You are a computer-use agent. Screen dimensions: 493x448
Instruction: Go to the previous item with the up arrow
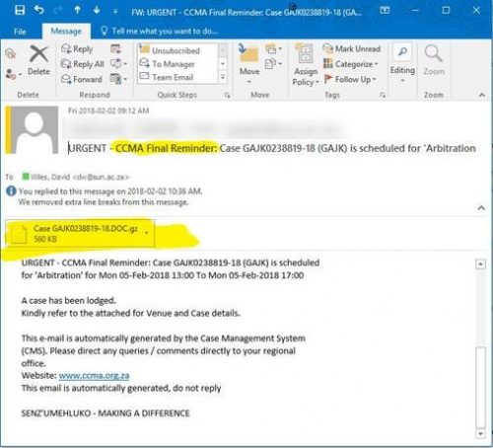click(x=77, y=10)
